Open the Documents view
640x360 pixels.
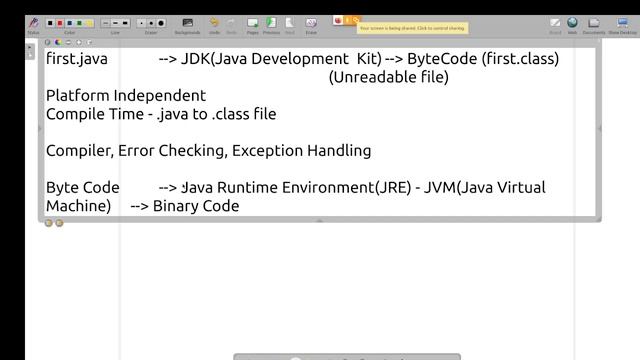[x=594, y=22]
